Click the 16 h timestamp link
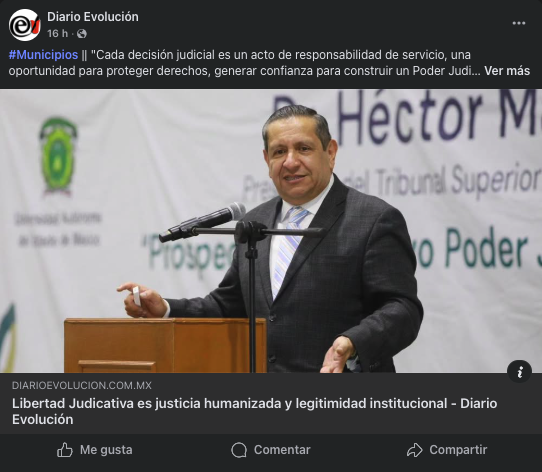Viewport: 542px width, 472px height. click(x=57, y=34)
